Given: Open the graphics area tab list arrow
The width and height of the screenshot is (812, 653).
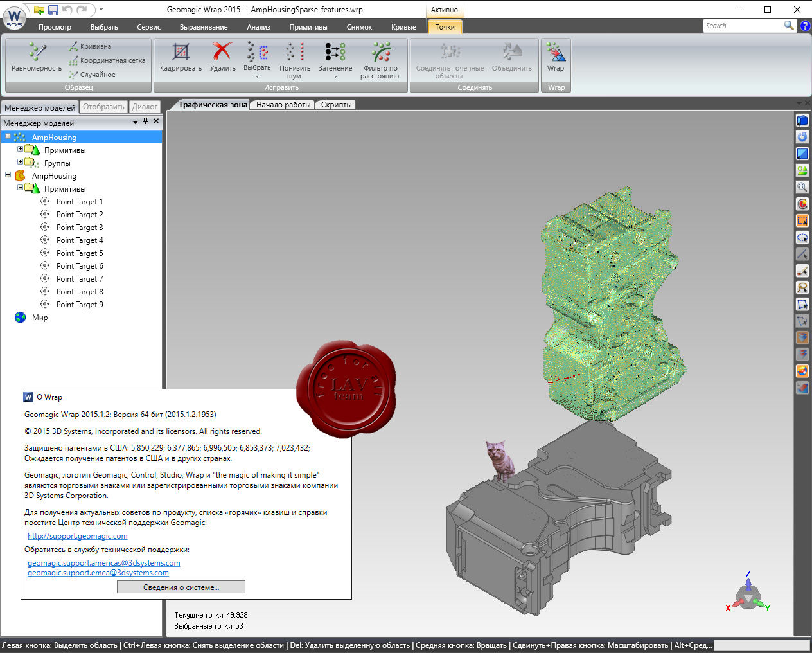Looking at the screenshot, I should (799, 103).
